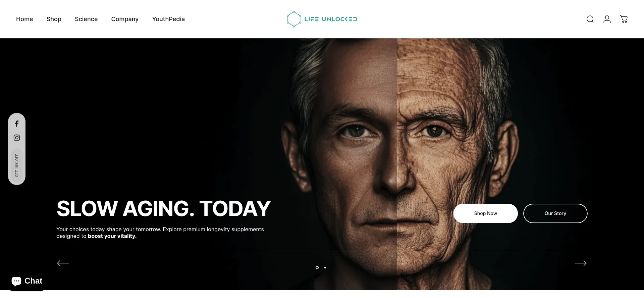Go to the Home menu item
The width and height of the screenshot is (644, 298).
(24, 19)
